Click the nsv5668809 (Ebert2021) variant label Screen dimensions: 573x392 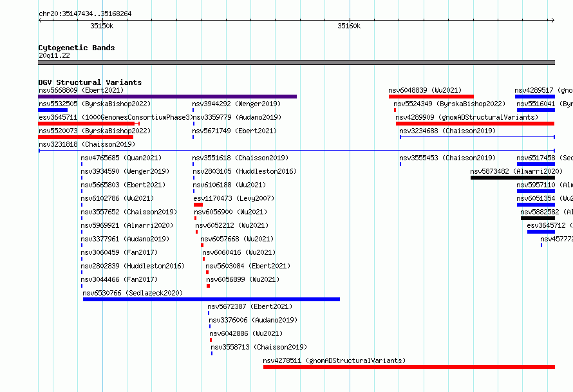pyautogui.click(x=81, y=90)
